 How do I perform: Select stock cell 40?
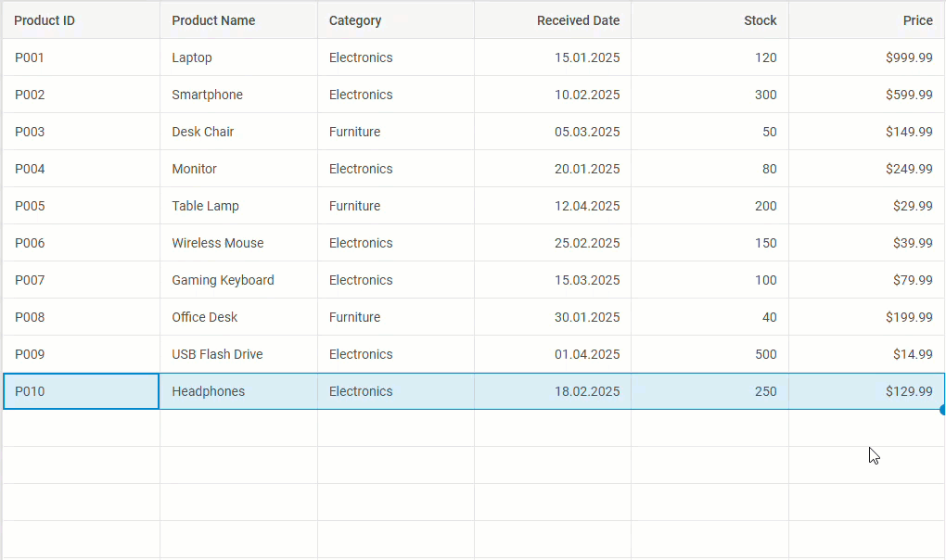tap(710, 317)
